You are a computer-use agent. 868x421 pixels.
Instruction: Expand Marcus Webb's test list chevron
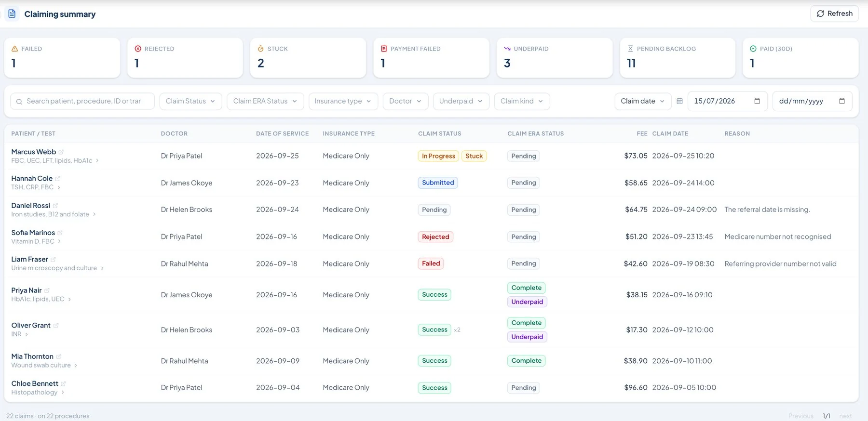click(97, 161)
